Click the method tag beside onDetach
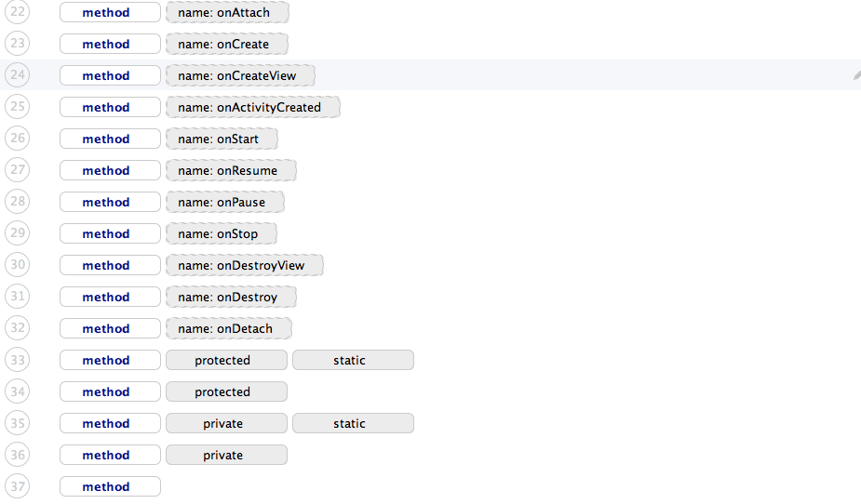The width and height of the screenshot is (861, 504). click(x=111, y=328)
